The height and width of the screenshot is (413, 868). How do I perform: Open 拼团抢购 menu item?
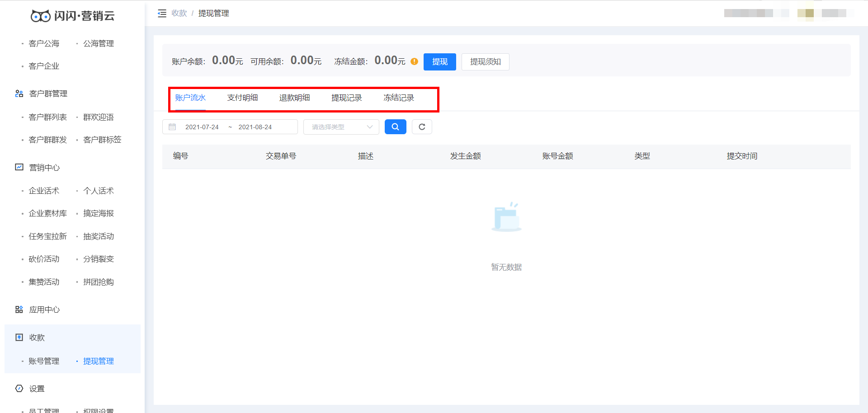click(99, 282)
